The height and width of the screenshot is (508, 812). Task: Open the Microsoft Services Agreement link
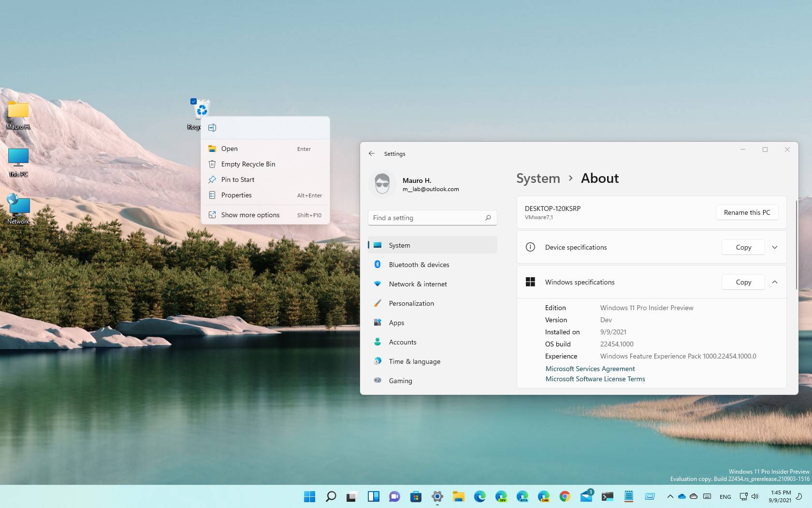pos(590,369)
